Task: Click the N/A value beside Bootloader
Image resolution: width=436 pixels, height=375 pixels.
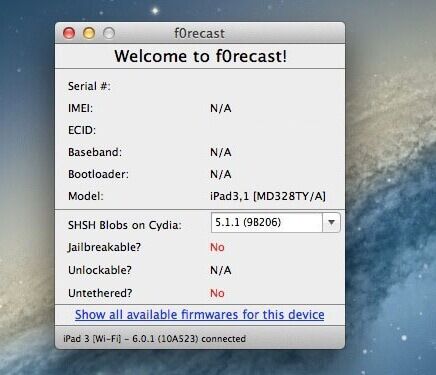Action: (x=221, y=174)
